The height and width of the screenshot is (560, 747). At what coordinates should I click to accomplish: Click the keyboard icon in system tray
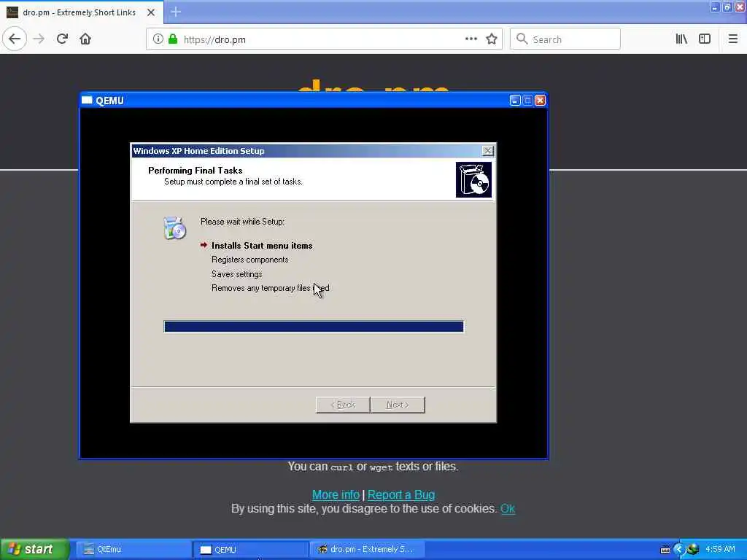(665, 550)
